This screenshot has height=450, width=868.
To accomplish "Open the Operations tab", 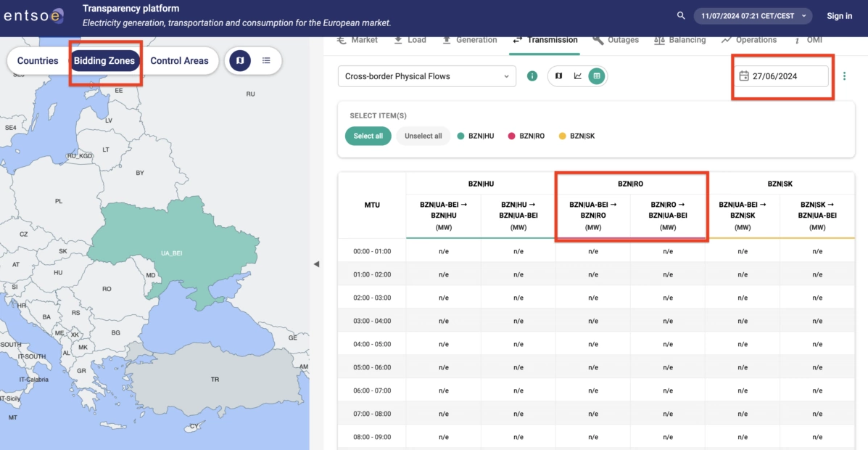I will click(749, 40).
